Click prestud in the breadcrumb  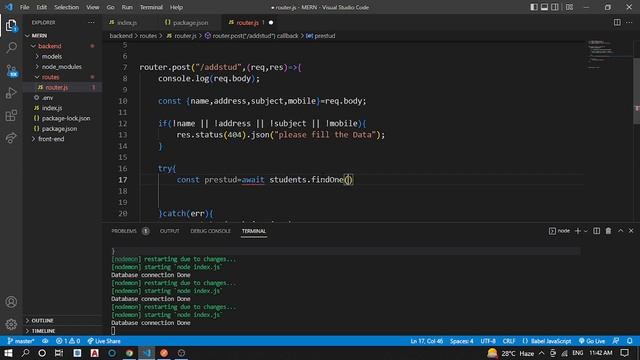[x=320, y=36]
